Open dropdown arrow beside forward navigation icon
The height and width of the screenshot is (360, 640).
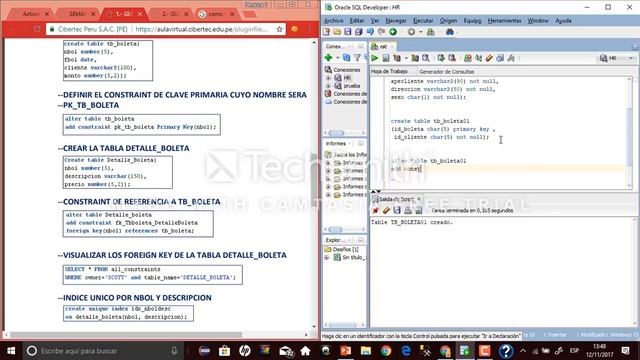(420, 32)
